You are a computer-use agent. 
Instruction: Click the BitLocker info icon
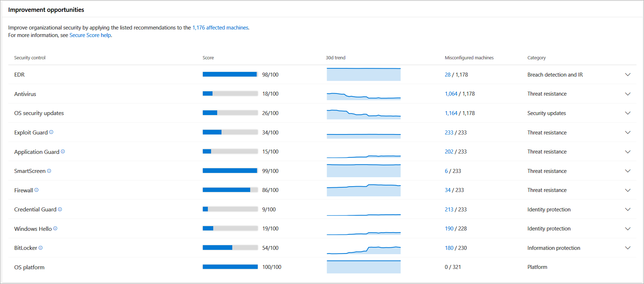[x=41, y=248]
